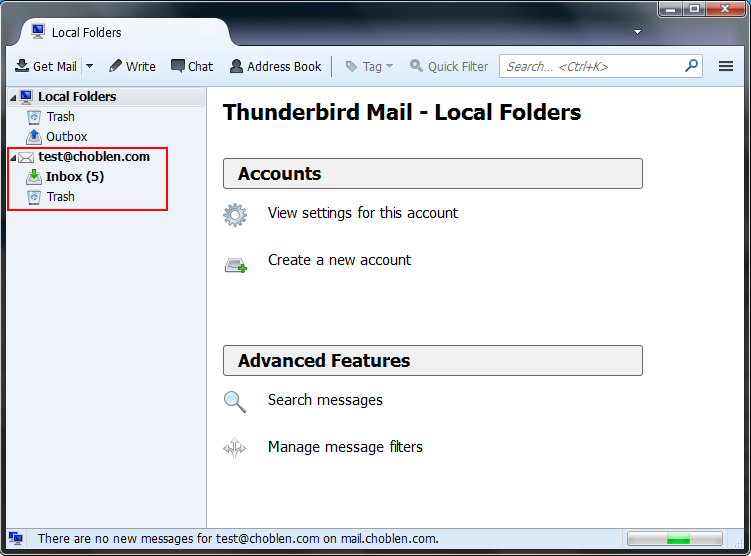Click the search magnifier icon in search box
This screenshot has width=751, height=556.
tap(691, 66)
